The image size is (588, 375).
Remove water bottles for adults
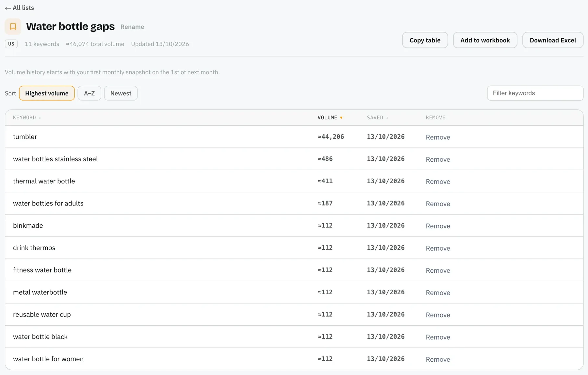tap(438, 204)
